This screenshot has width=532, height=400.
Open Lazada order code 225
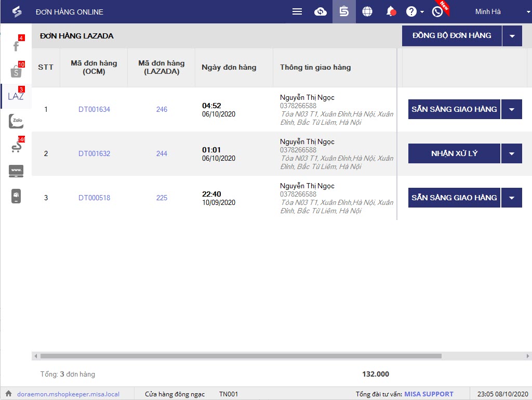click(162, 198)
